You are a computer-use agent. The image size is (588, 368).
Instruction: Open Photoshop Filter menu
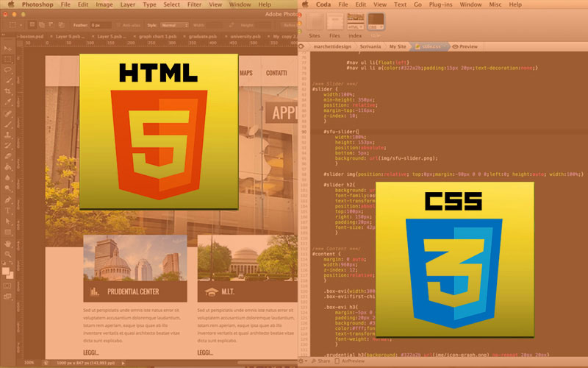[x=194, y=4]
